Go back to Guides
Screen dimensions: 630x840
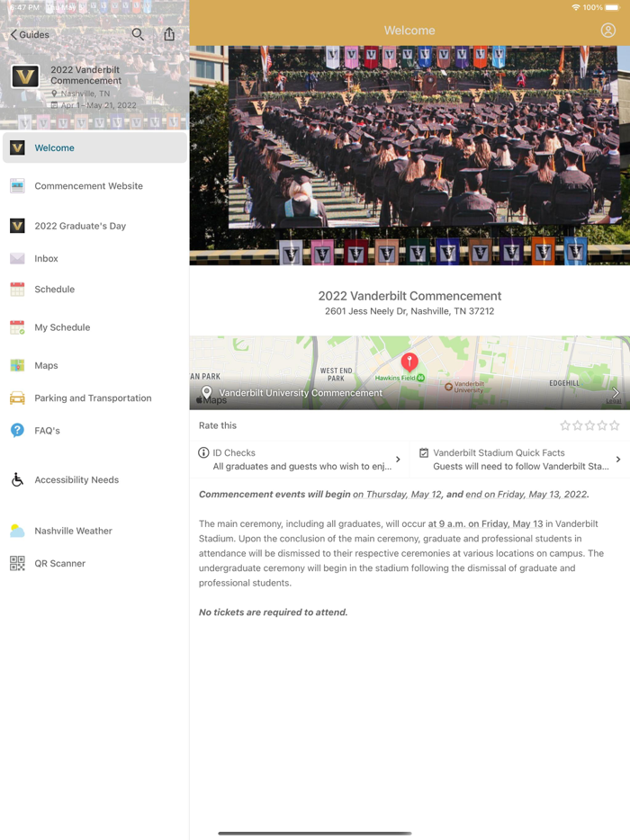[30, 35]
